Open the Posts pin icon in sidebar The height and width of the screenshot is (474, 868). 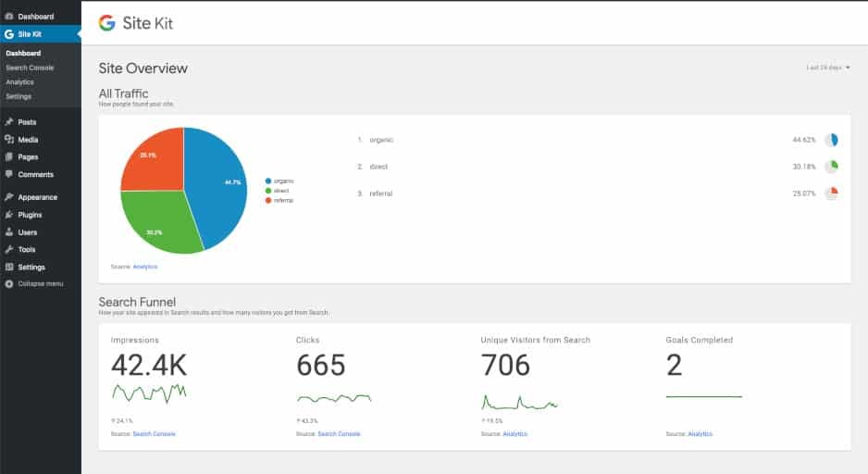point(9,122)
